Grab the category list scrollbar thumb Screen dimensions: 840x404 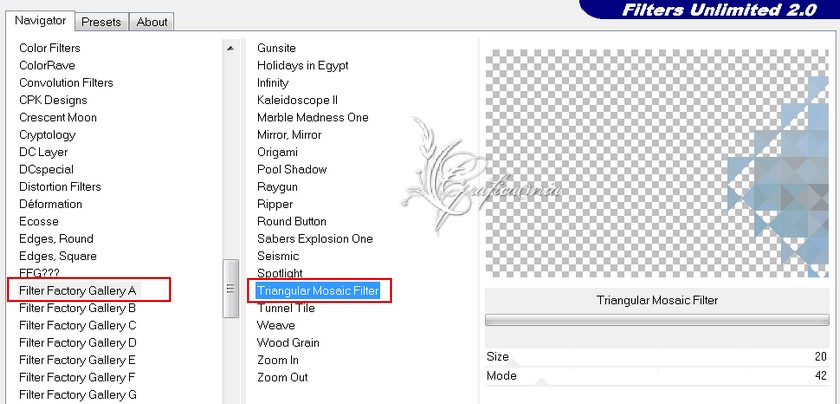[231, 288]
